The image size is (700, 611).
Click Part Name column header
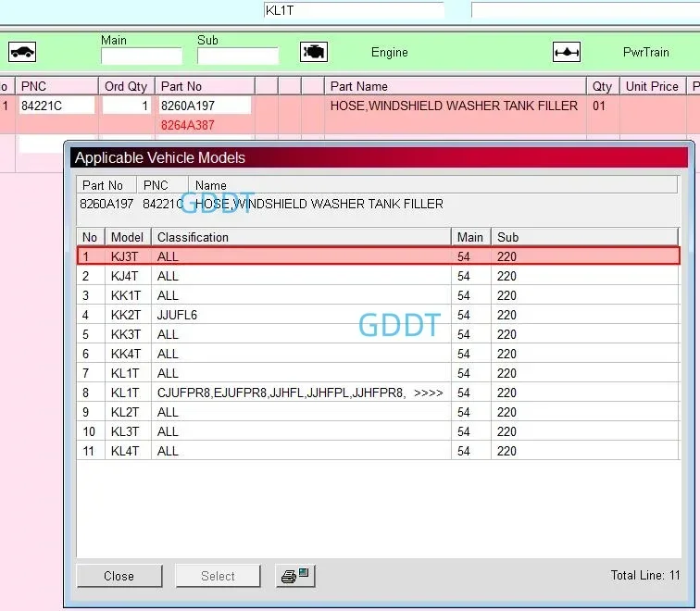click(x=456, y=86)
